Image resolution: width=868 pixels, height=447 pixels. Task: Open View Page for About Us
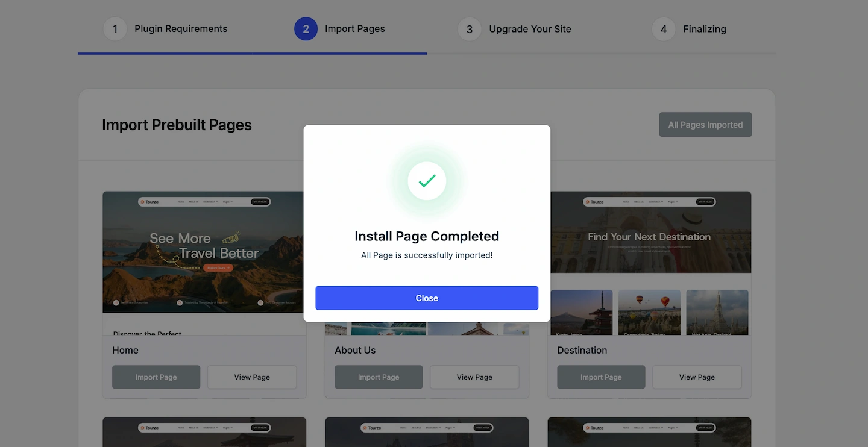click(x=474, y=377)
